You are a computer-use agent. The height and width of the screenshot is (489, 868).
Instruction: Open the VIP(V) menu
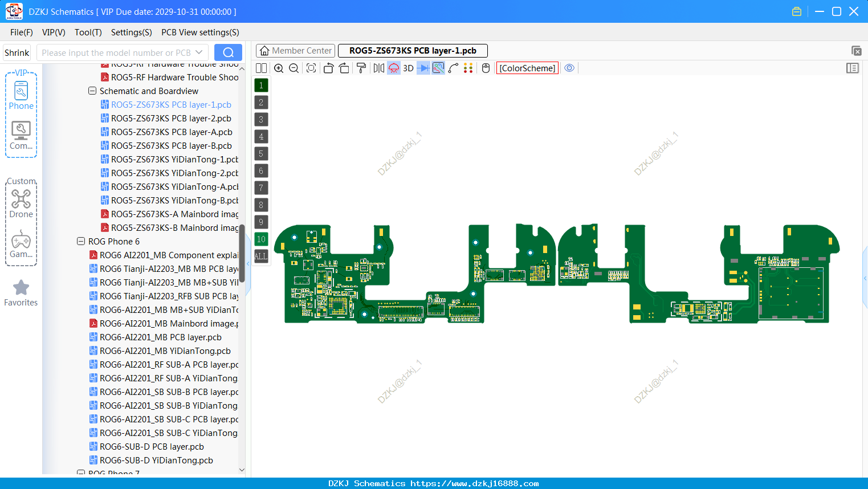click(x=54, y=32)
